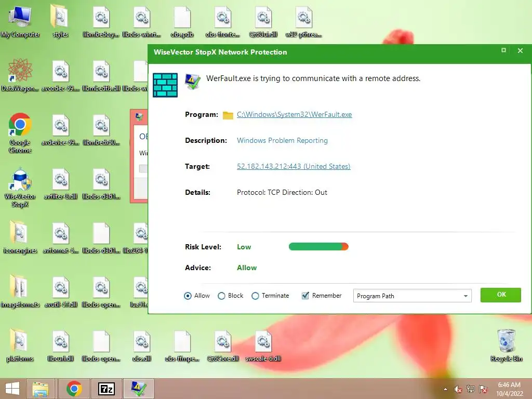Screen dimensions: 532x399
Task: Select the obs-fronte... file icon
Action: (223, 21)
